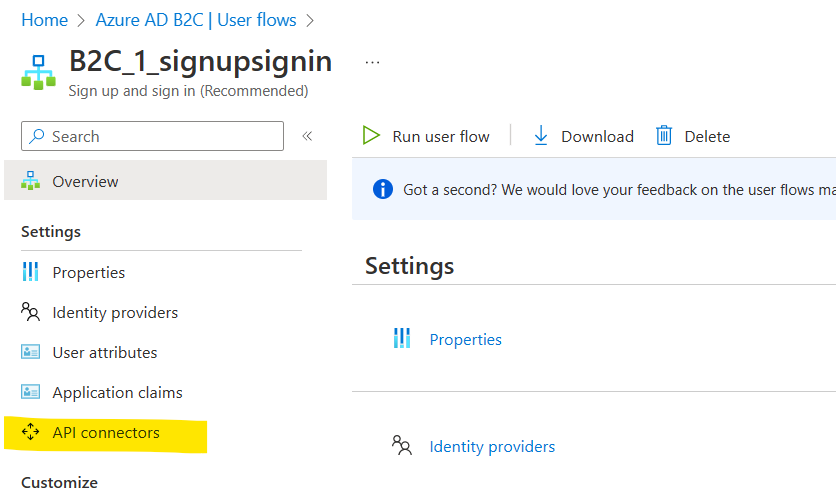
Task: Click the Application claims sidebar icon
Action: click(30, 392)
